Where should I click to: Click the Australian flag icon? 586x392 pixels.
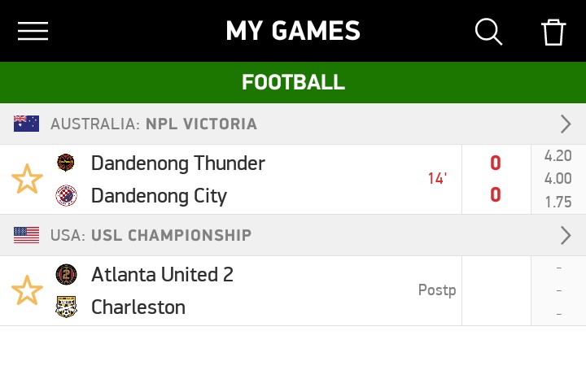coord(27,124)
